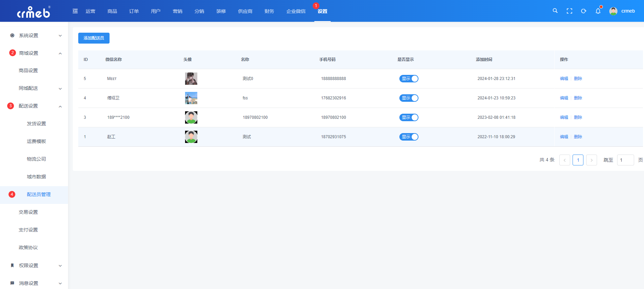Open 财务 top navigation item
This screenshot has width=644, height=289.
click(x=269, y=11)
